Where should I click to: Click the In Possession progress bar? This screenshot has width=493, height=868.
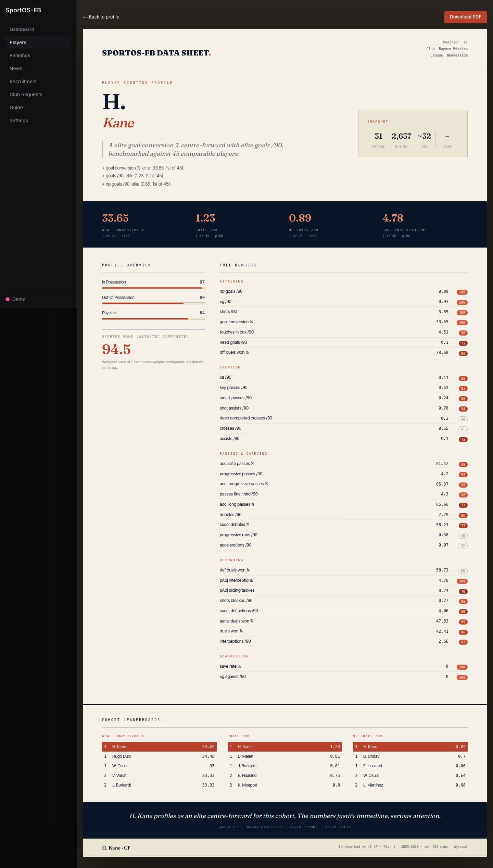pyautogui.click(x=153, y=288)
